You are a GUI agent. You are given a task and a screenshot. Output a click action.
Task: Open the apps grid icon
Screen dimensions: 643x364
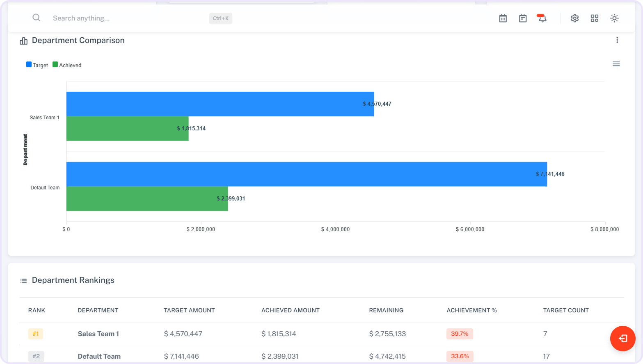(x=594, y=18)
